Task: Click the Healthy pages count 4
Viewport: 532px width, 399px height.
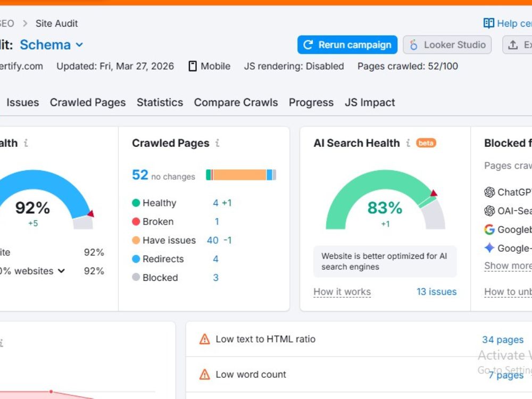Action: pos(215,203)
